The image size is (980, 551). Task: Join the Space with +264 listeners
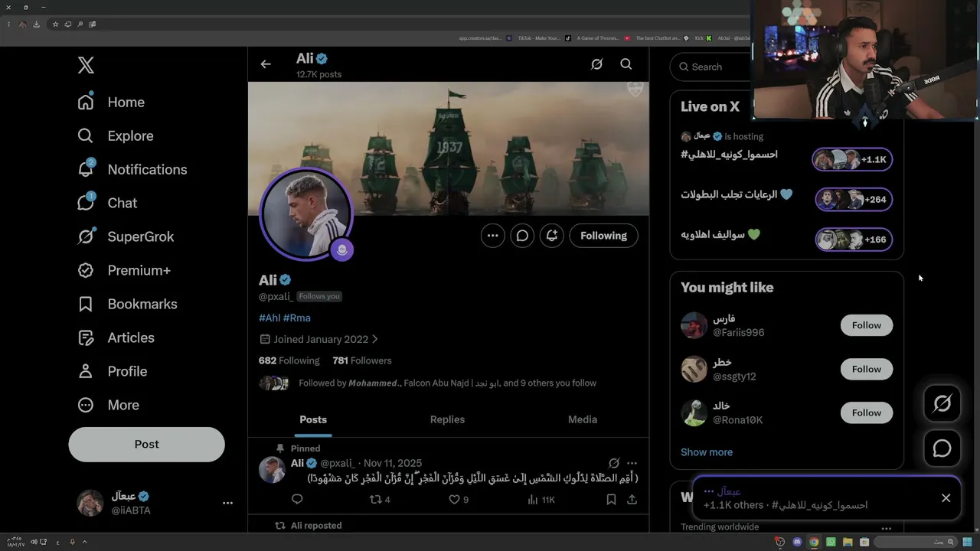point(854,199)
